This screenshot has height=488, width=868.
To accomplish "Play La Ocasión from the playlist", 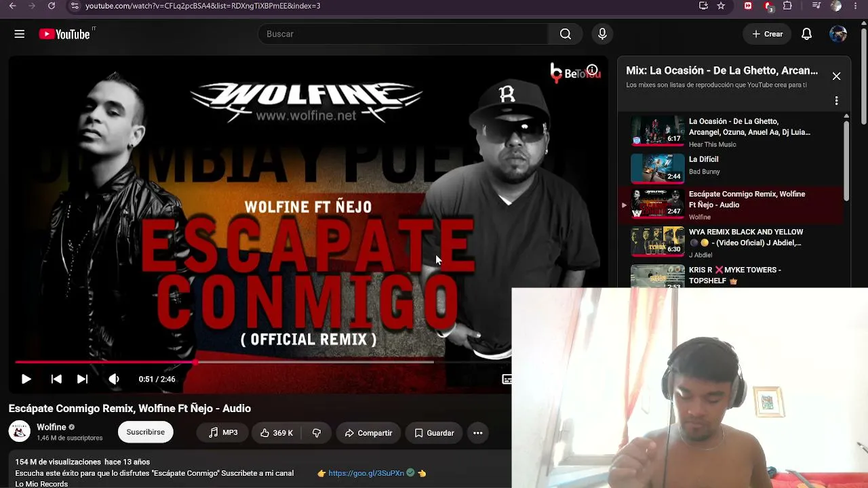I will [749, 127].
